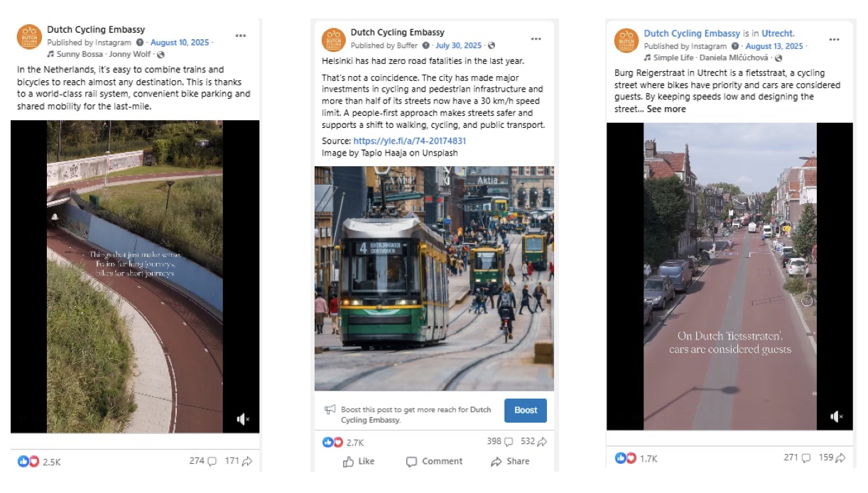Open options menu on August 10 post
Image resolution: width=868 pixels, height=493 pixels.
tap(241, 36)
